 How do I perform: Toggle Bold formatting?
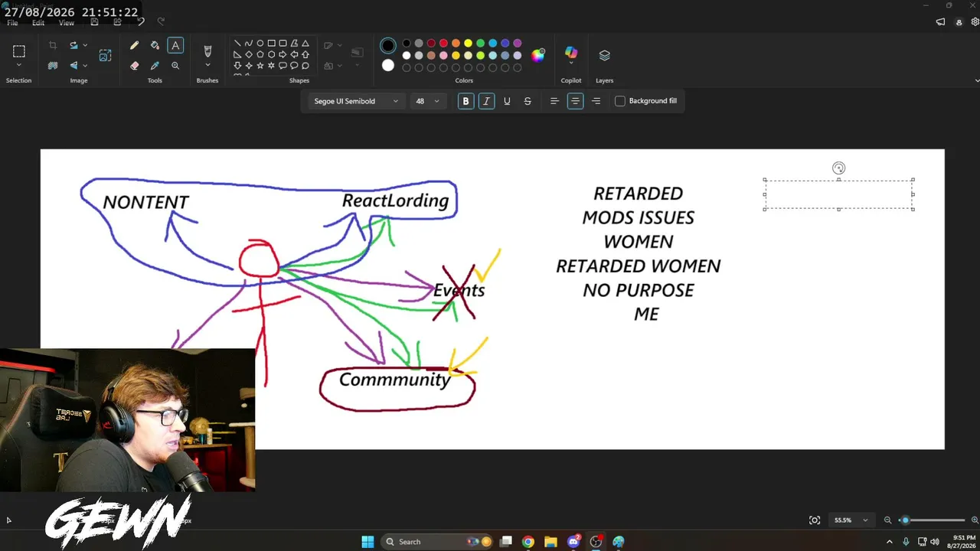pos(465,101)
